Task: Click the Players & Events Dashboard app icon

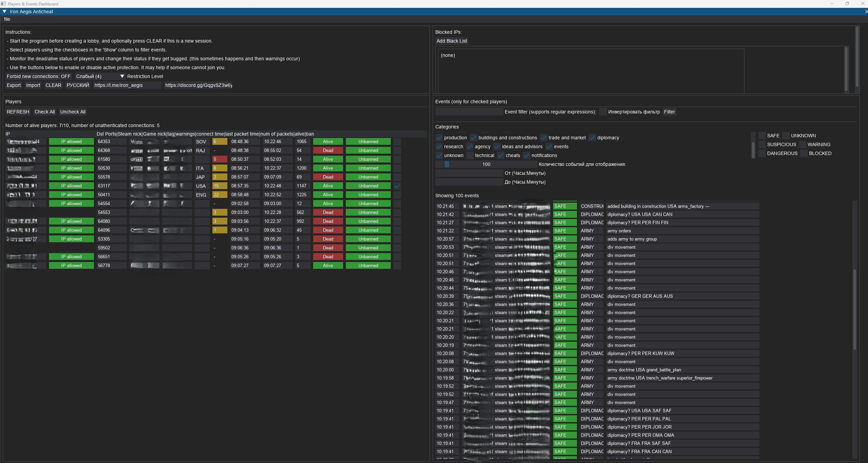Action: 3,4
